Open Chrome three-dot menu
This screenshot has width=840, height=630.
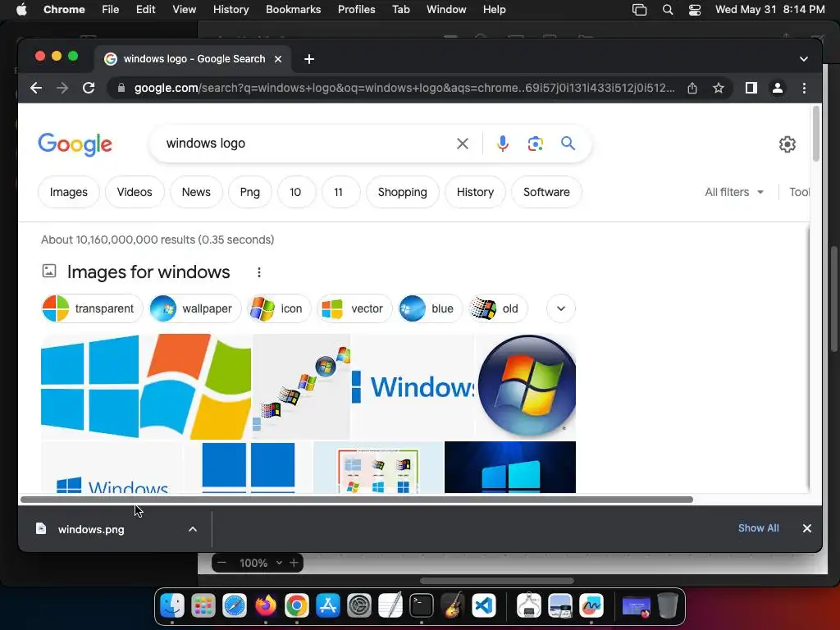(804, 88)
